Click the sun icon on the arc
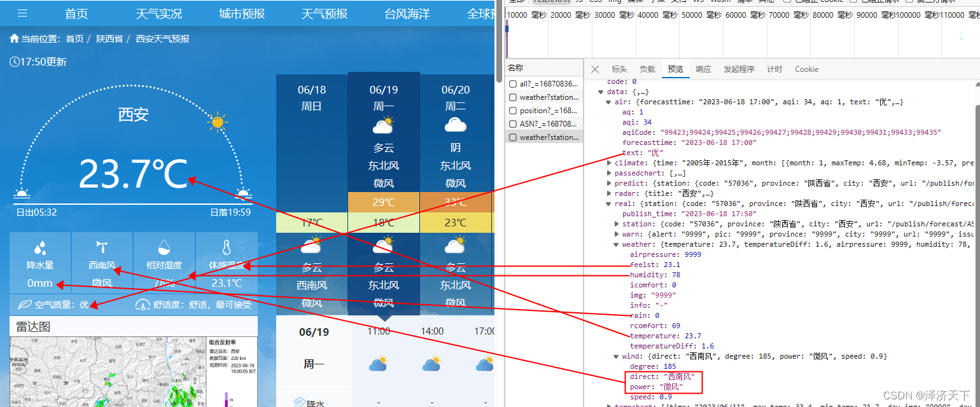This screenshot has width=980, height=407. (218, 121)
